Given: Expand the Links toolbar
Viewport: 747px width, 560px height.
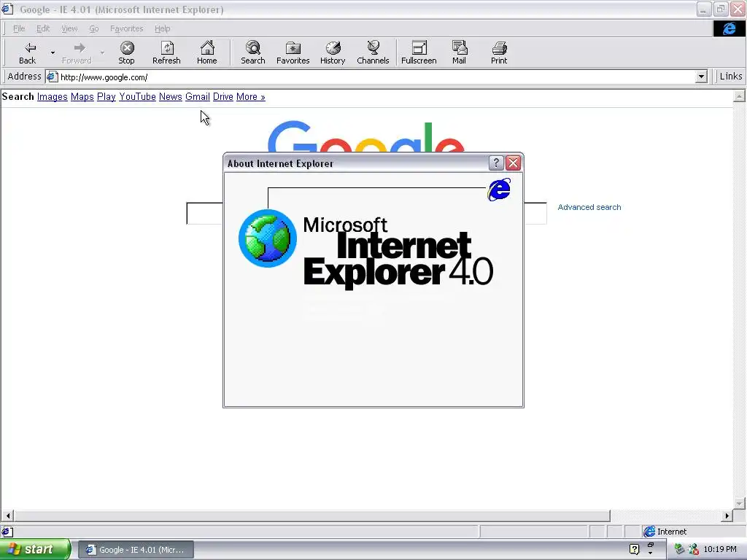Looking at the screenshot, I should 730,76.
